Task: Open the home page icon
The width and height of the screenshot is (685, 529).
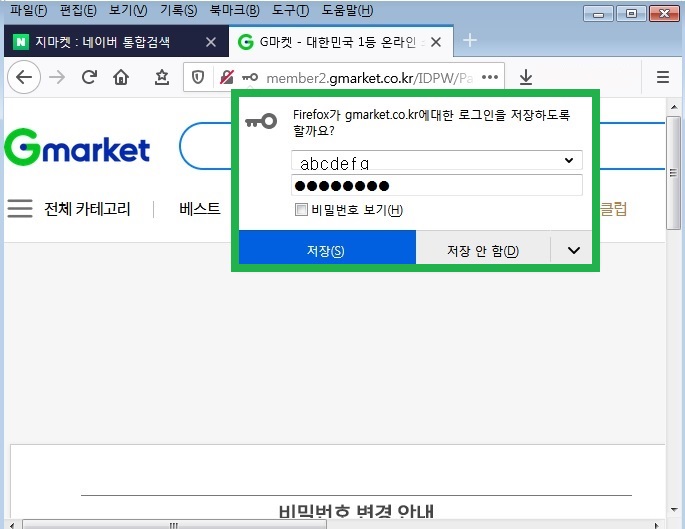Action: click(x=121, y=77)
